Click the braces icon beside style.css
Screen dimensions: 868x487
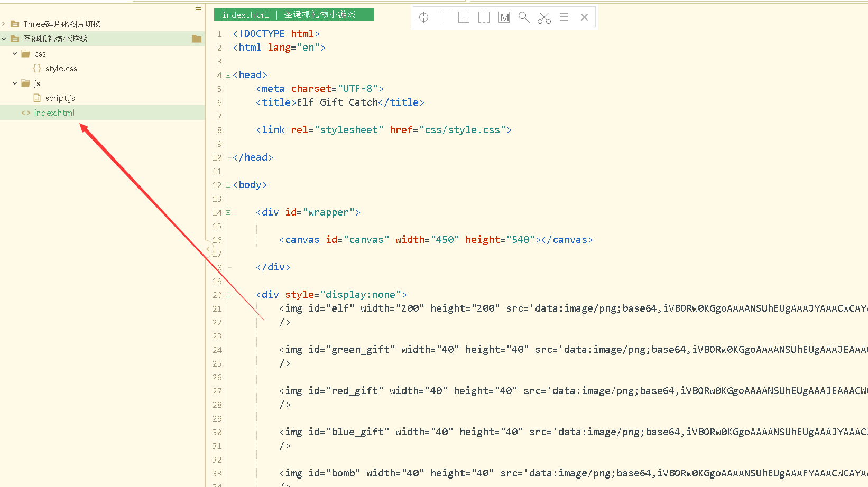coord(37,68)
